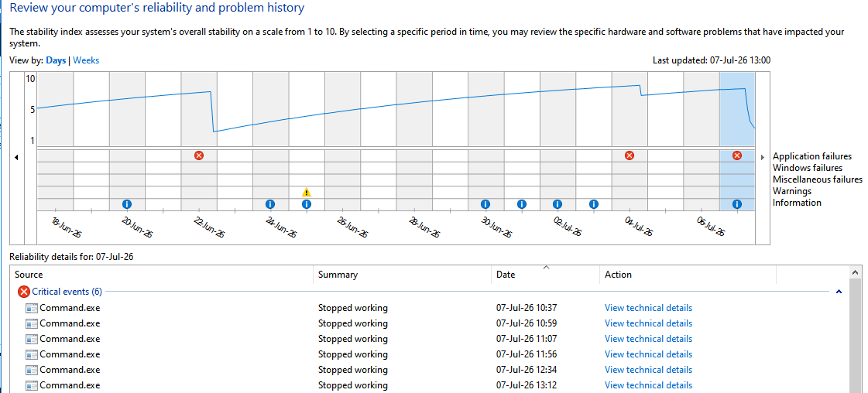868x393 pixels.
Task: Select the information icon beneath the warning triangle
Action: tap(307, 204)
